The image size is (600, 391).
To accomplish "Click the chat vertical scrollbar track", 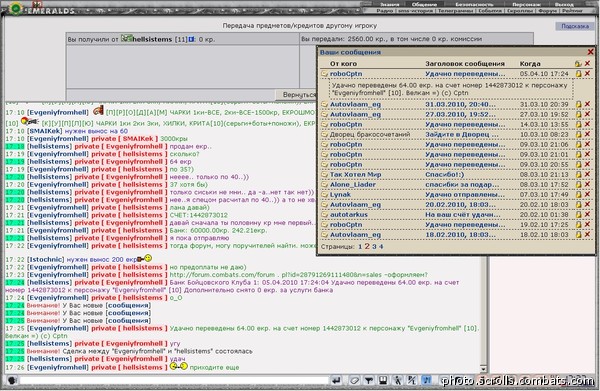I will pyautogui.click(x=484, y=310).
